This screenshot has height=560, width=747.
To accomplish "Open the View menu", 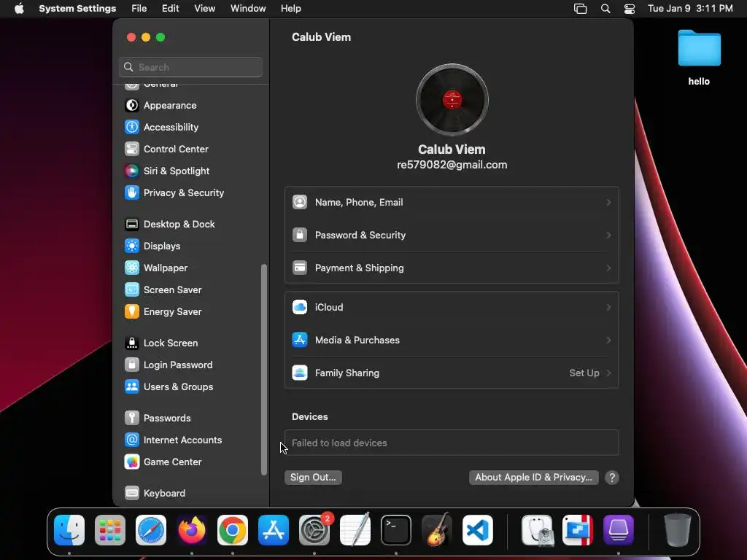I will 204,9.
